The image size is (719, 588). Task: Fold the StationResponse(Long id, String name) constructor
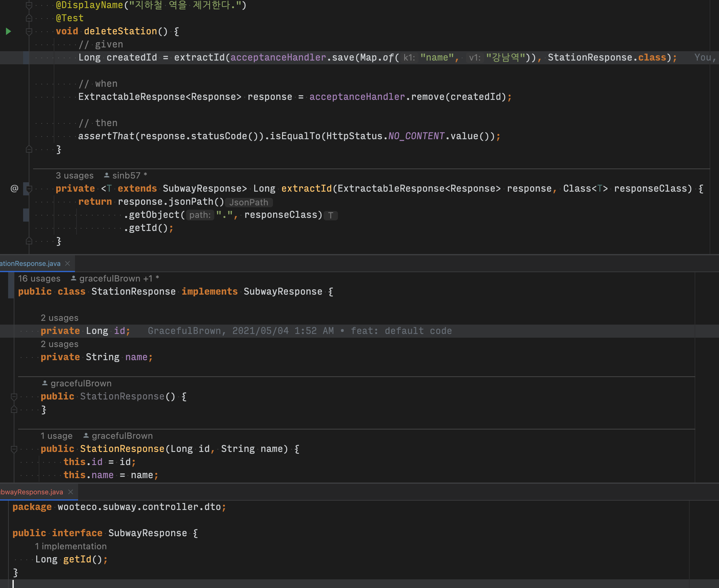(14, 449)
